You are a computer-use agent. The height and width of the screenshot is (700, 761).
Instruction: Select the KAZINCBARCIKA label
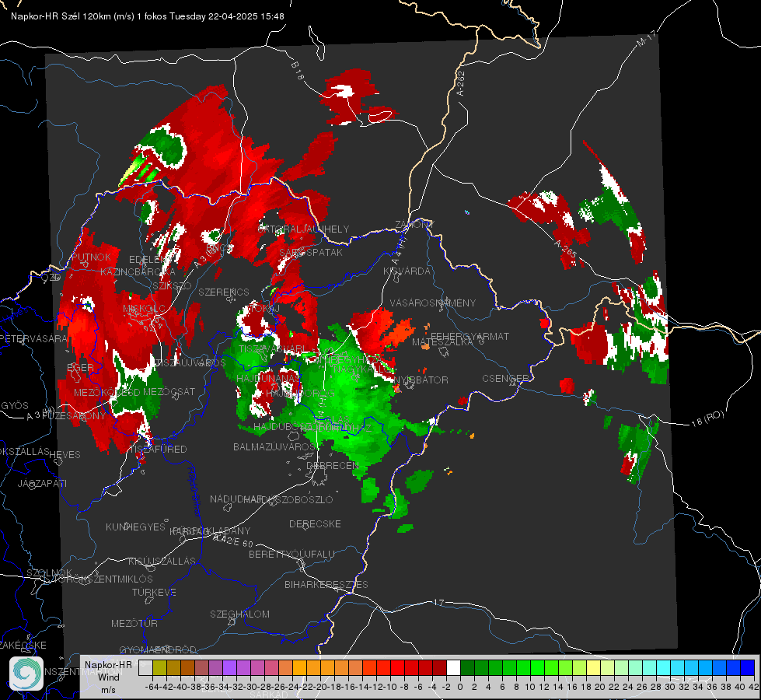pos(138,272)
